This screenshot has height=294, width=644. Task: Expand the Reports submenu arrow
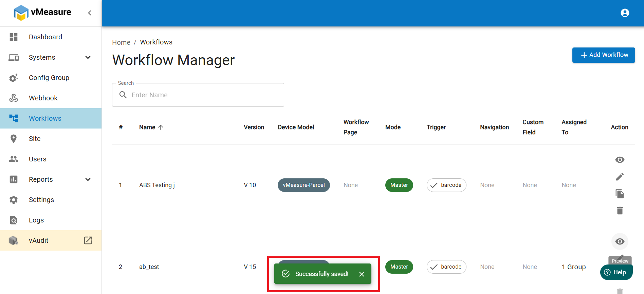point(88,179)
